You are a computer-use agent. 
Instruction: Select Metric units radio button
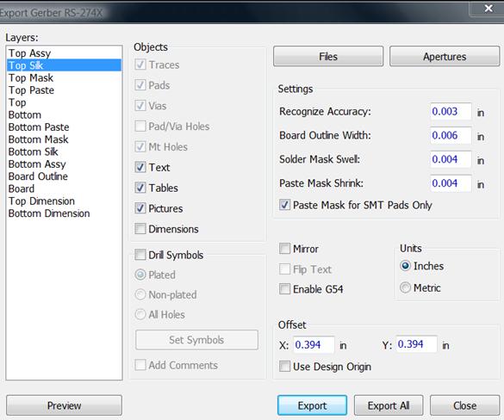(405, 287)
